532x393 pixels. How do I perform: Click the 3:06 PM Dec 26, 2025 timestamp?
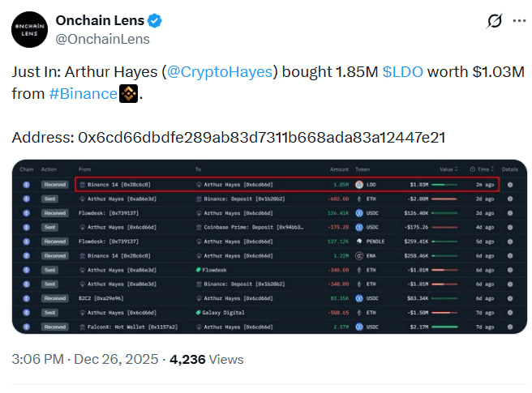point(86,358)
